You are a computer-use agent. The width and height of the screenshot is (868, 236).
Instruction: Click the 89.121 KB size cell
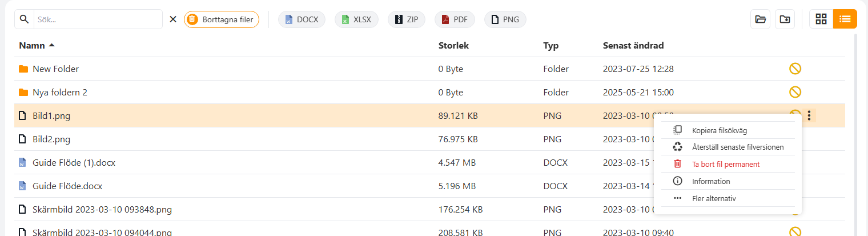tap(458, 115)
